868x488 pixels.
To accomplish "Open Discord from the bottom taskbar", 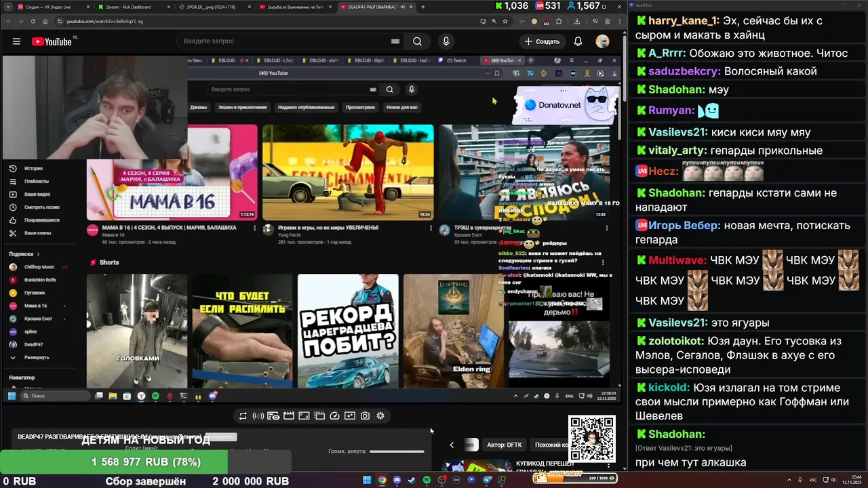I will (x=397, y=480).
